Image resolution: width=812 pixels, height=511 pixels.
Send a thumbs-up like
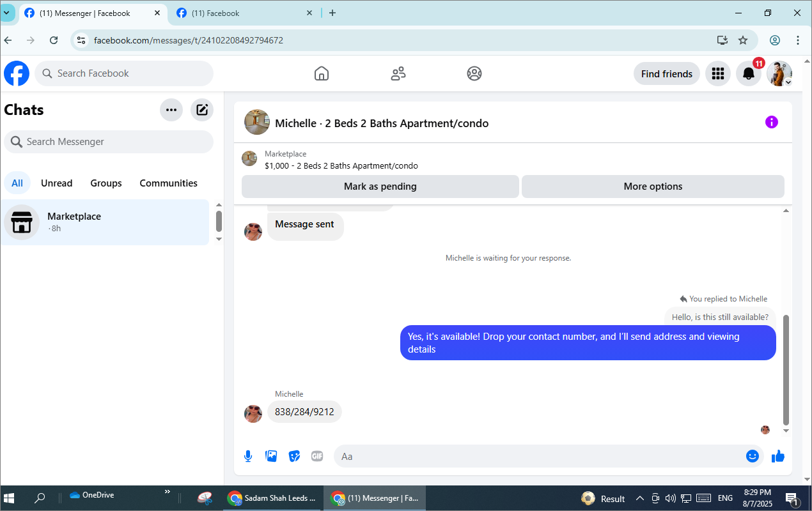click(x=778, y=456)
